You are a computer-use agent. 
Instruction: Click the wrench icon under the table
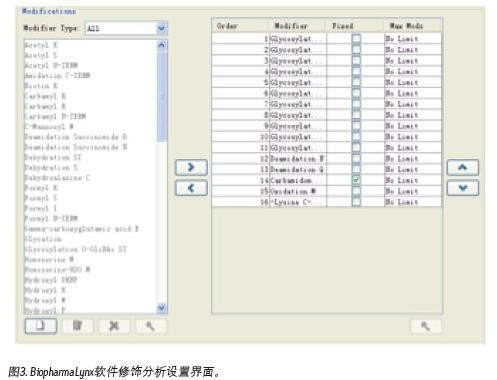tap(426, 326)
